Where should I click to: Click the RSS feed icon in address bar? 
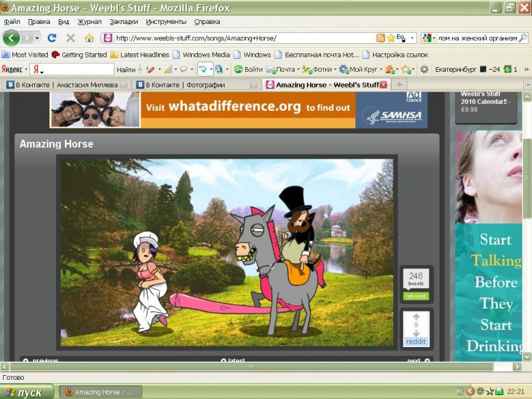(x=381, y=38)
